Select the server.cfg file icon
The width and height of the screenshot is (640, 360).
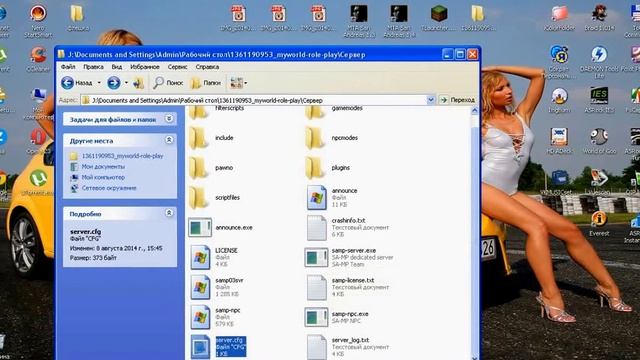[x=200, y=347]
